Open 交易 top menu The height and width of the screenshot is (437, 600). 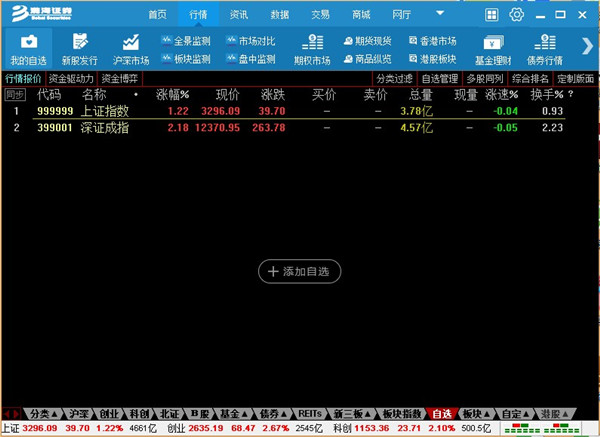pyautogui.click(x=320, y=15)
